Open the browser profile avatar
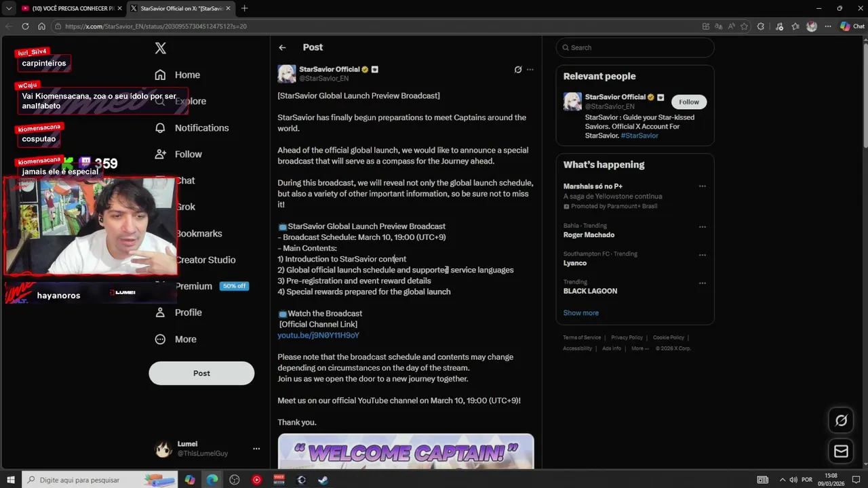The width and height of the screenshot is (868, 488). pyautogui.click(x=812, y=26)
